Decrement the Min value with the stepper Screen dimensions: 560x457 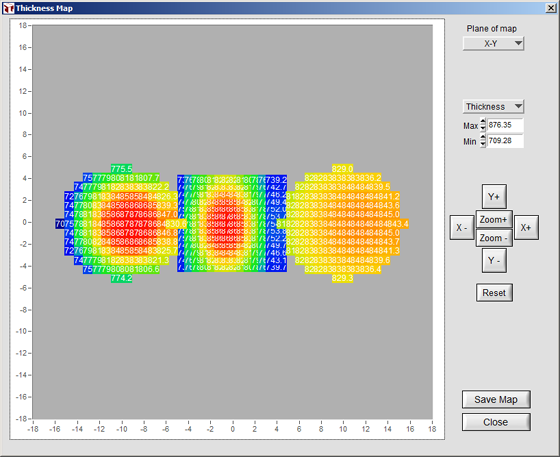click(483, 144)
